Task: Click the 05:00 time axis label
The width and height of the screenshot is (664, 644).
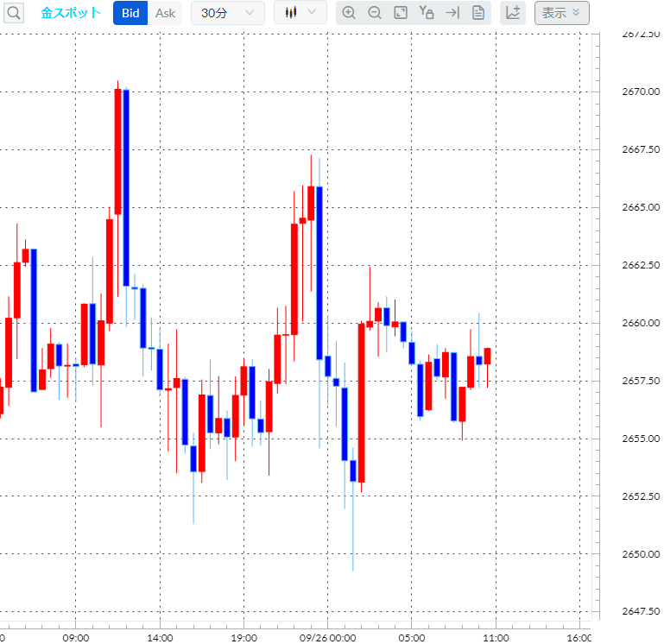Action: [412, 638]
